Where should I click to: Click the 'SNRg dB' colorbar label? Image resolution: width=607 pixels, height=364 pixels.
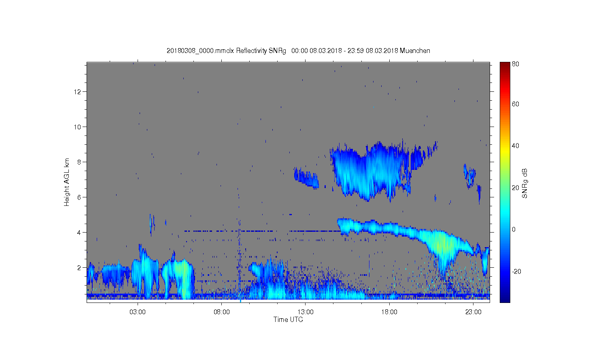pyautogui.click(x=525, y=183)
